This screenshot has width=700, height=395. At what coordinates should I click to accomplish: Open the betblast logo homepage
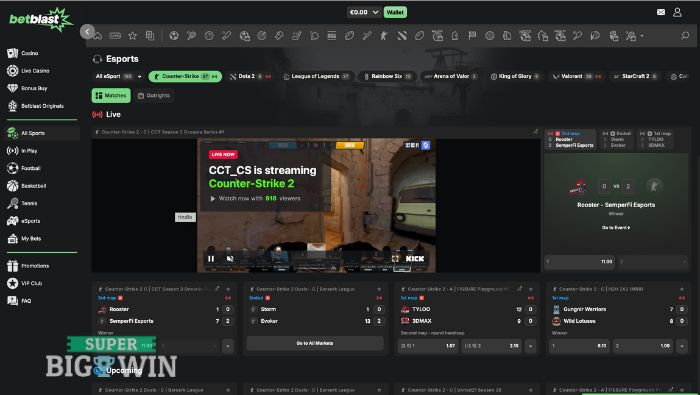41,19
